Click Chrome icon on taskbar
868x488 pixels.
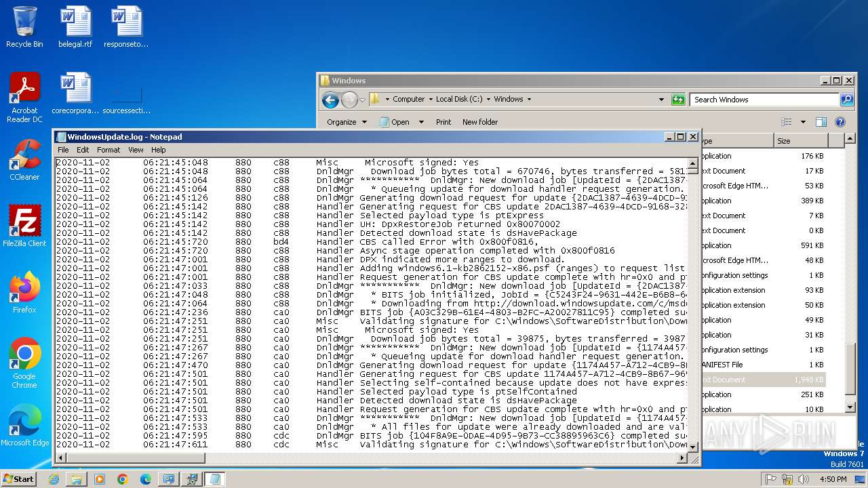point(123,479)
